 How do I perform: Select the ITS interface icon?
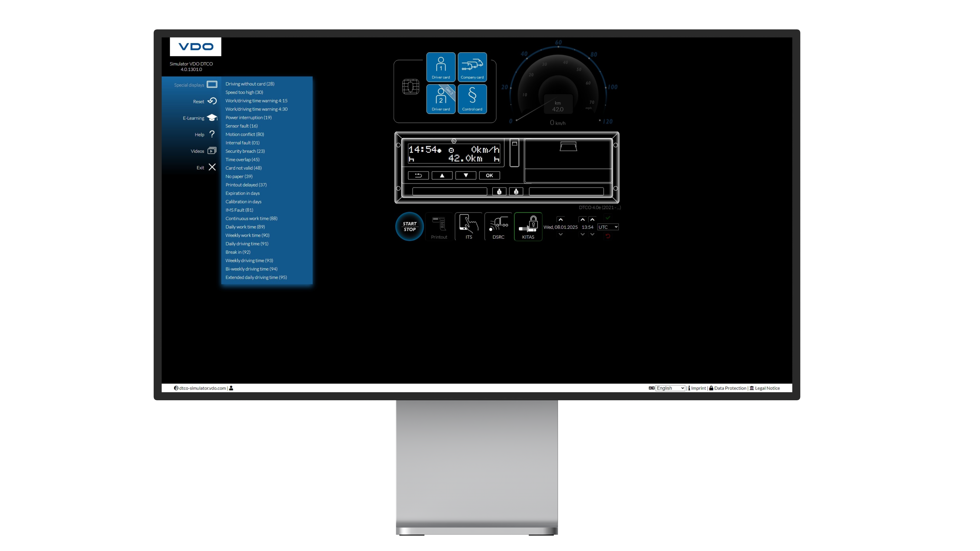[x=468, y=227]
